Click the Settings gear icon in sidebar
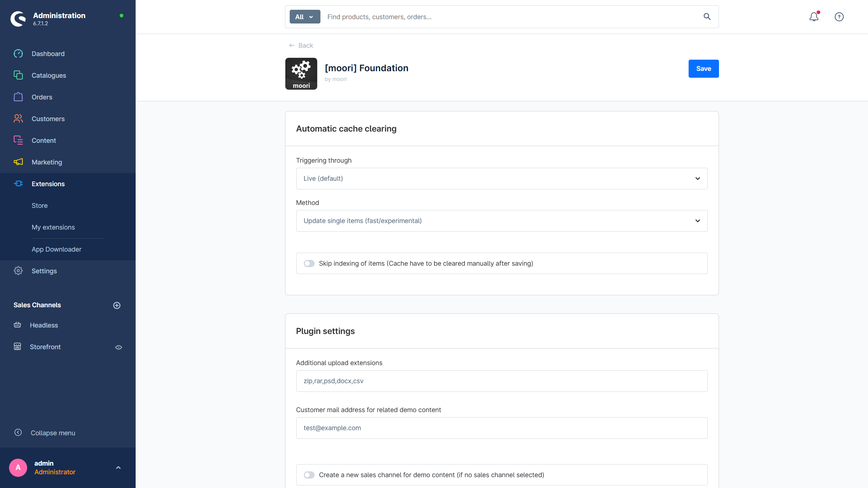The image size is (868, 488). pyautogui.click(x=18, y=271)
